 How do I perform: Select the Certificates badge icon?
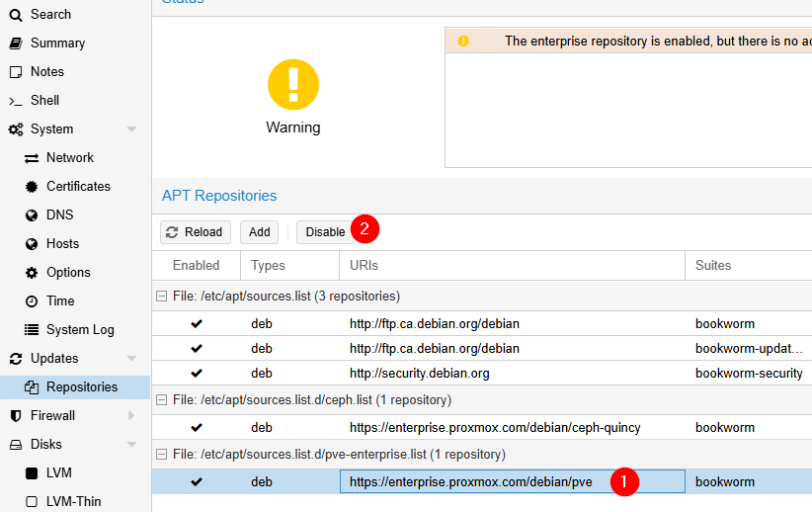32,187
